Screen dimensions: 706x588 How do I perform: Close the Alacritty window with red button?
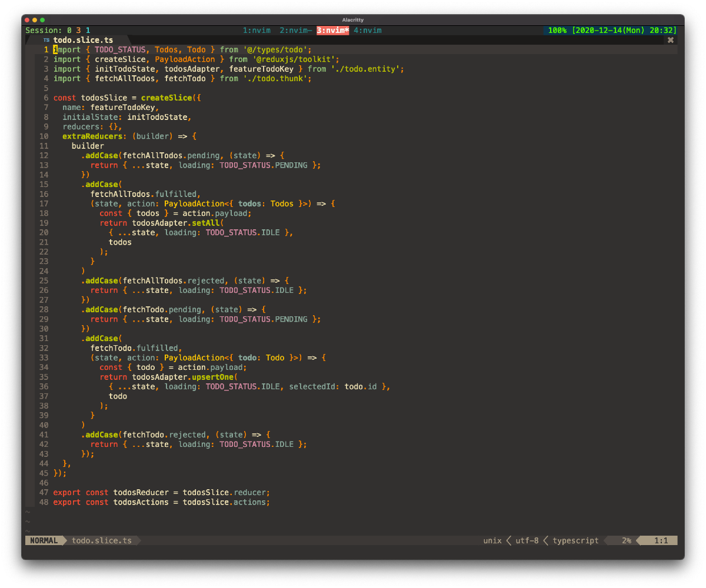27,20
